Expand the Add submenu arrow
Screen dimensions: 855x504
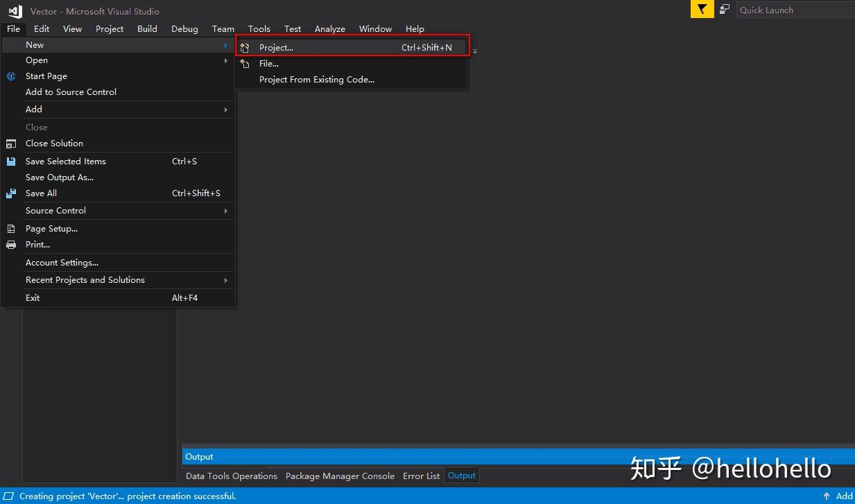(225, 110)
